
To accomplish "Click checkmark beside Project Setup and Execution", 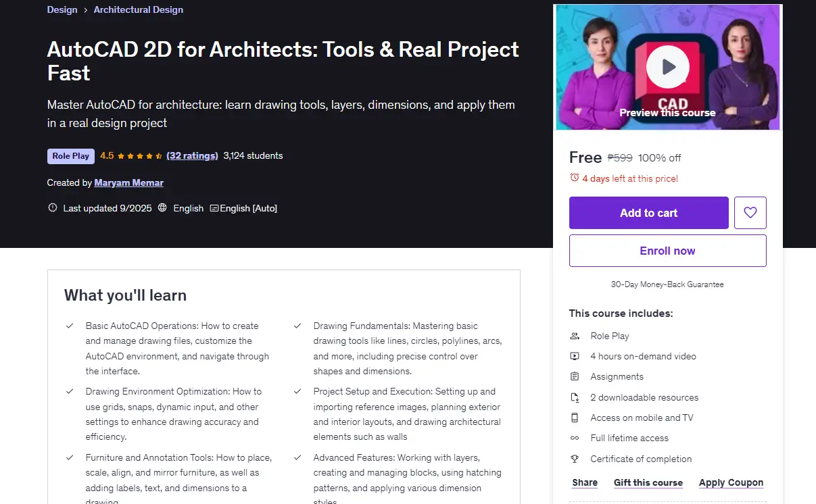I will (x=297, y=391).
